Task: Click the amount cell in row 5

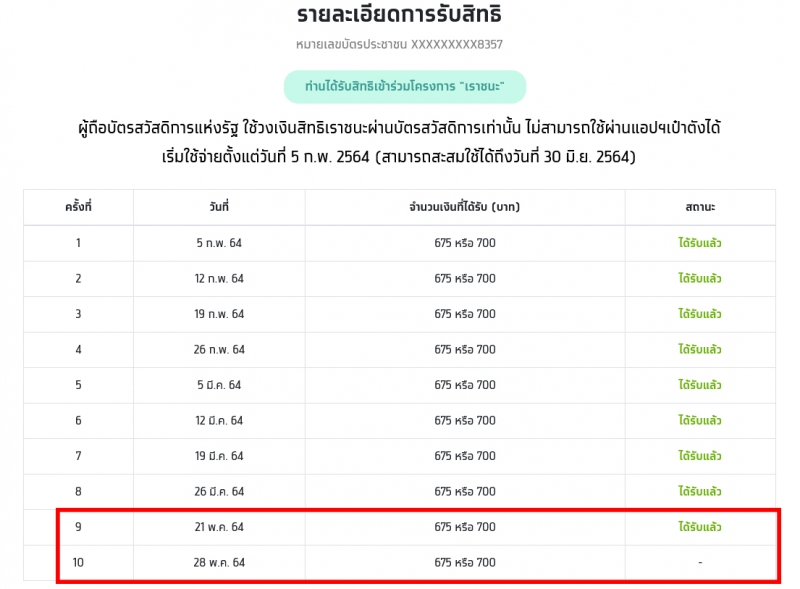Action: (465, 385)
